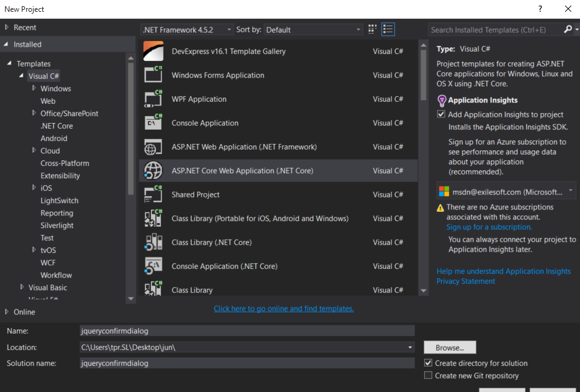
Task: Click in the project Name field
Action: [247, 330]
